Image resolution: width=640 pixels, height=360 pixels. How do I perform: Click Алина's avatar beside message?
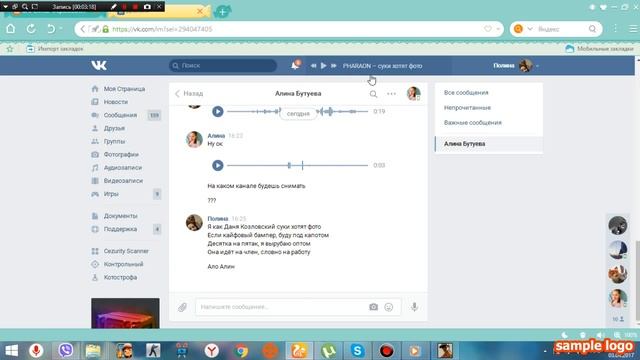pyautogui.click(x=194, y=139)
